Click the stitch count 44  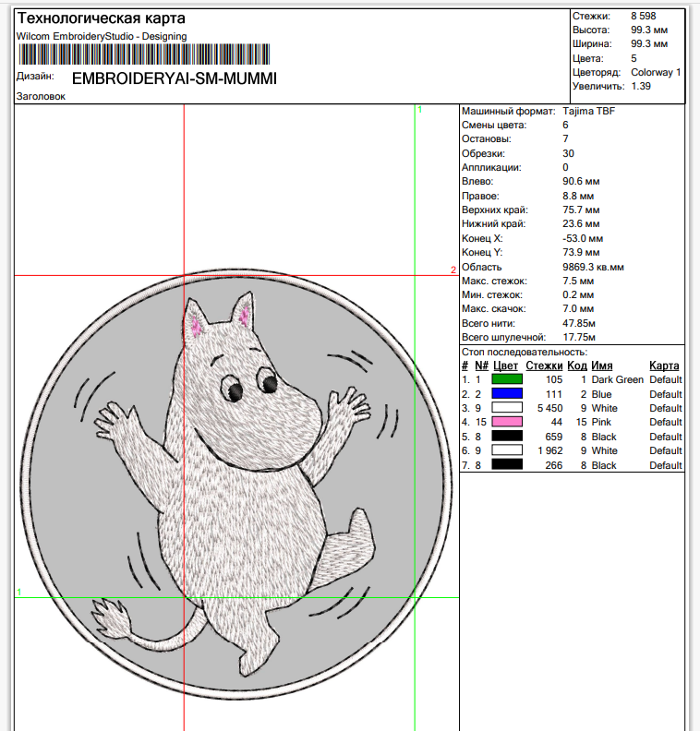(x=557, y=422)
